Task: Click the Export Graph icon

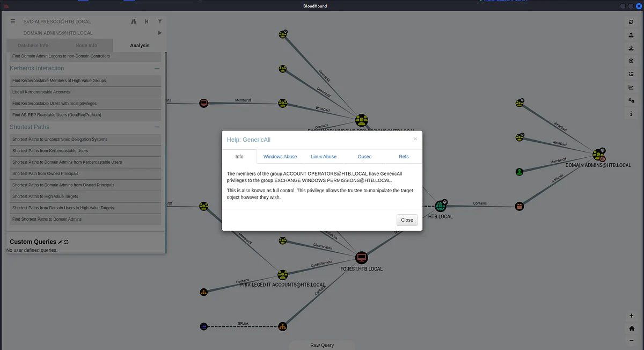Action: [x=632, y=35]
